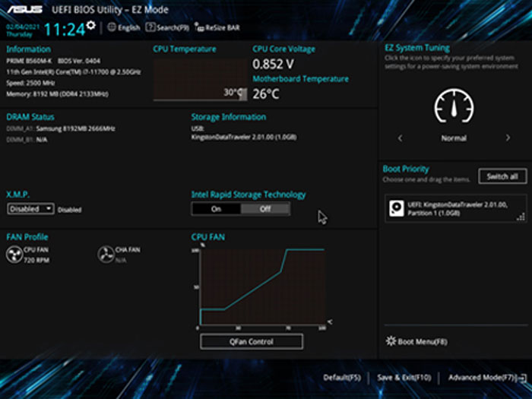Click the EZ System Tuning gauge icon
The width and height of the screenshot is (532, 399).
click(x=454, y=106)
